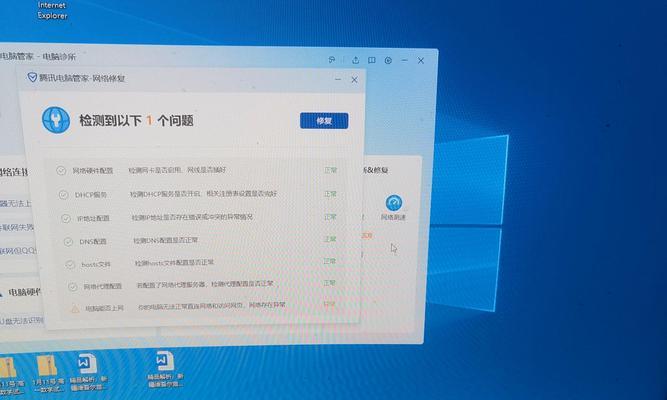This screenshot has width=667, height=400.
Task: Click 正常 status of 网络代理配置 row
Action: coord(330,283)
